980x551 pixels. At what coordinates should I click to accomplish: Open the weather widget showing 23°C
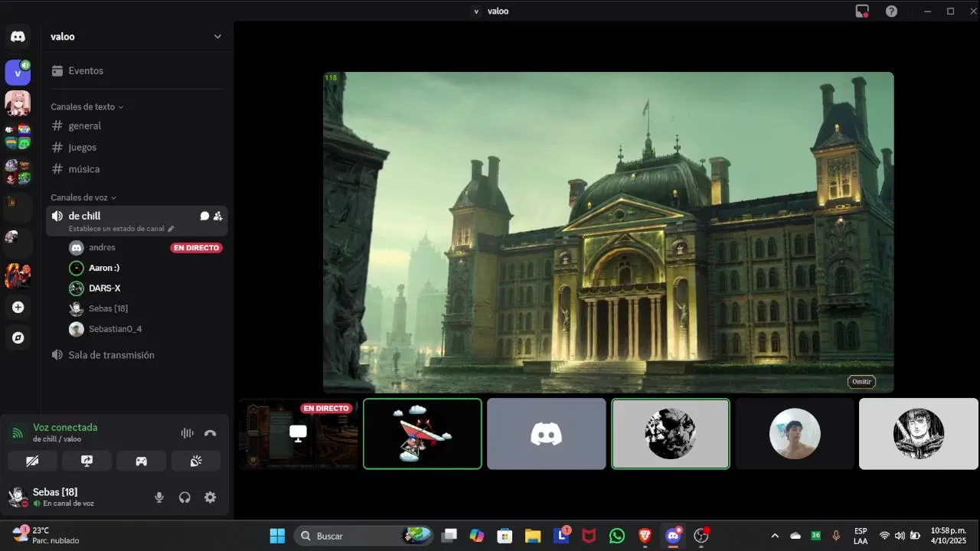click(x=46, y=536)
